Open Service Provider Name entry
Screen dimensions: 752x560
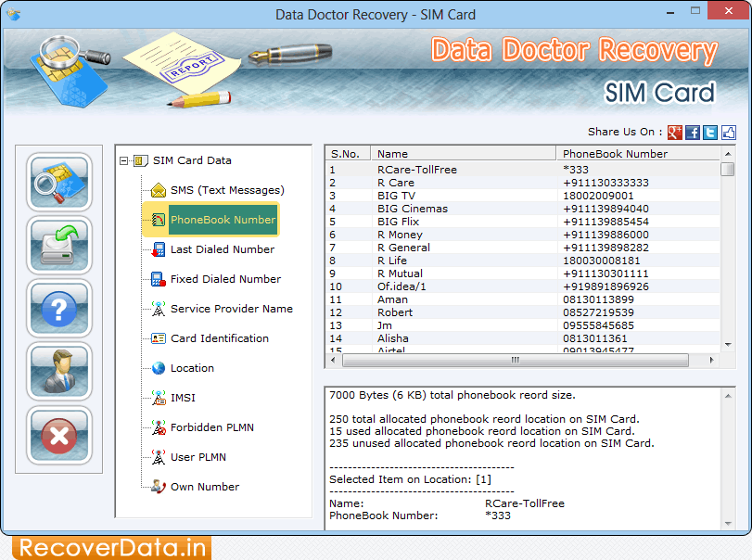231,309
